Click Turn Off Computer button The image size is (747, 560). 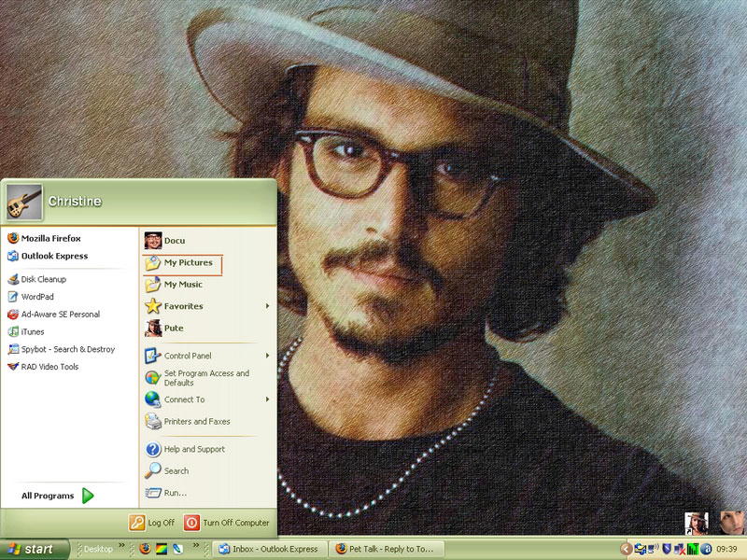pos(227,523)
